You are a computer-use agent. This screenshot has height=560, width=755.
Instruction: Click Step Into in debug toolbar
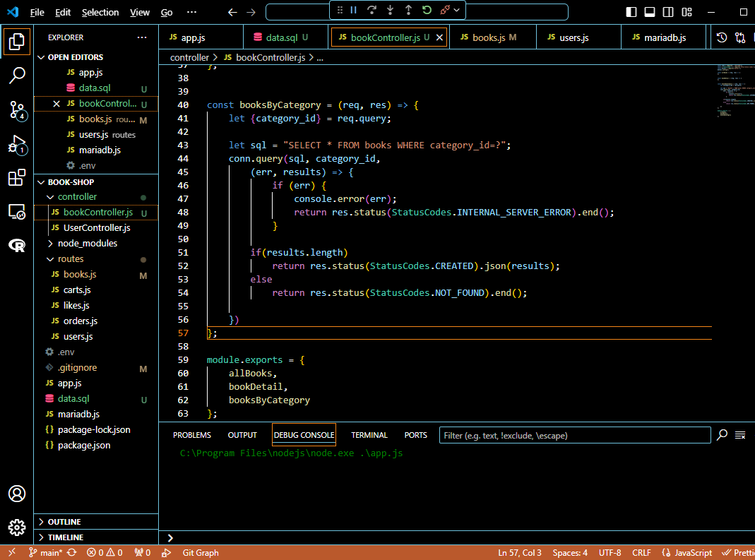390,10
